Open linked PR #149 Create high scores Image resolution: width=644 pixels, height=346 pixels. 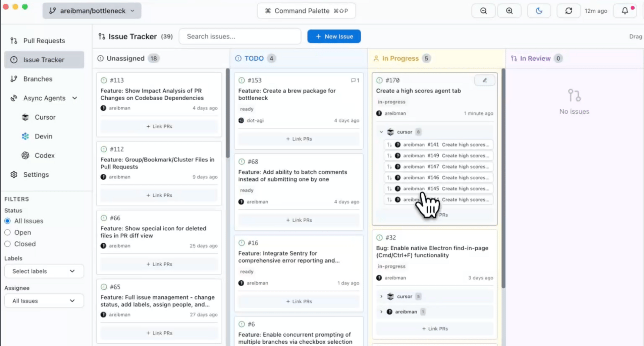438,156
